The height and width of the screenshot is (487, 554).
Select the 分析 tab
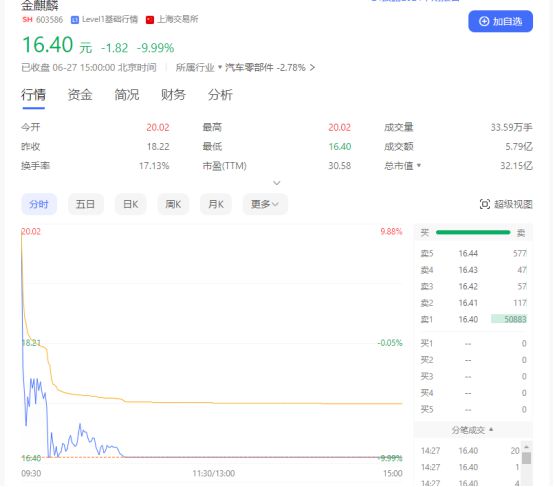pos(220,95)
